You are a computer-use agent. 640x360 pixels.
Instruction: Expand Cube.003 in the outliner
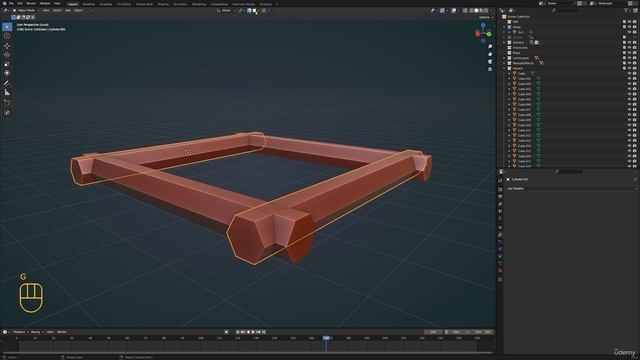click(x=509, y=89)
